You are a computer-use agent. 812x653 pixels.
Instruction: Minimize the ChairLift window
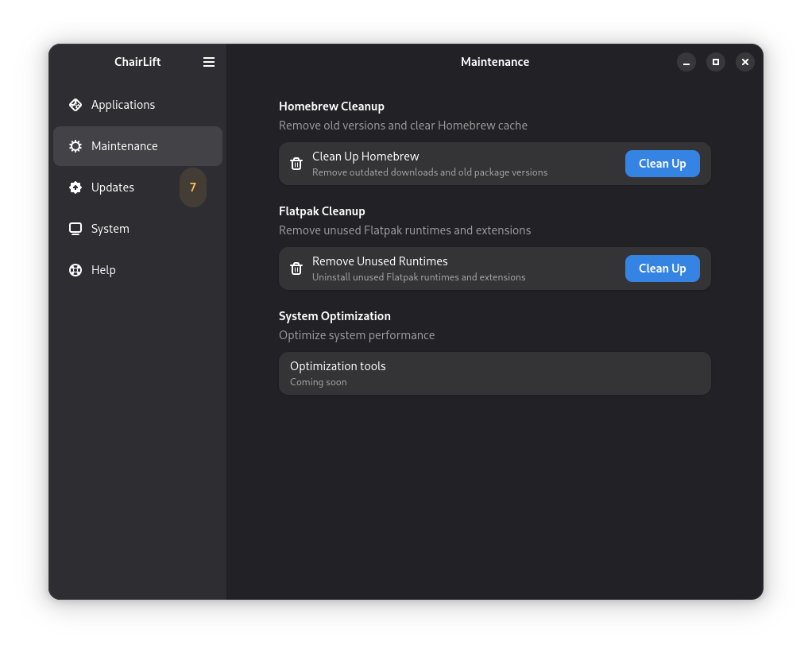tap(686, 62)
